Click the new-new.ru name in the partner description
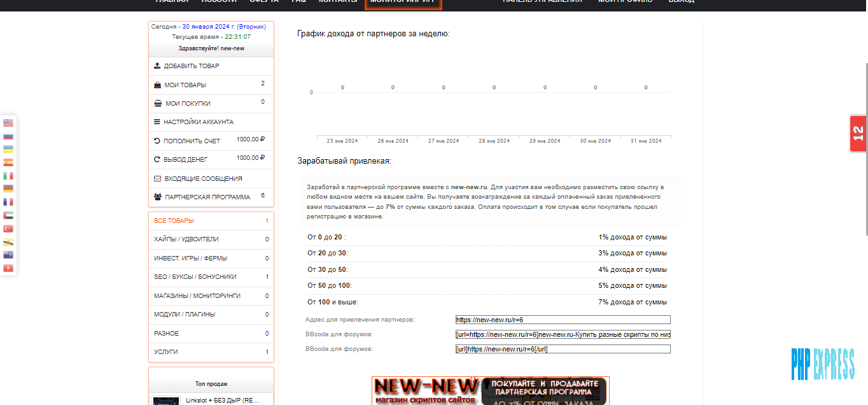Screen dimensions: 868x405 [x=470, y=187]
